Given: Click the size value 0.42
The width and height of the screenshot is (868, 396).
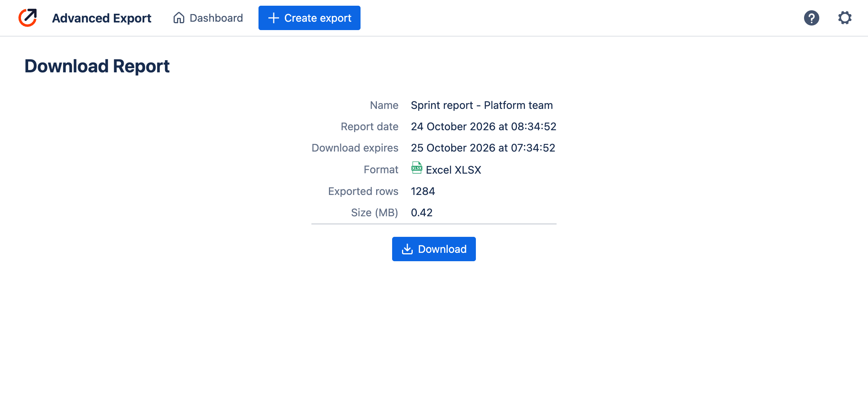Looking at the screenshot, I should pyautogui.click(x=422, y=212).
